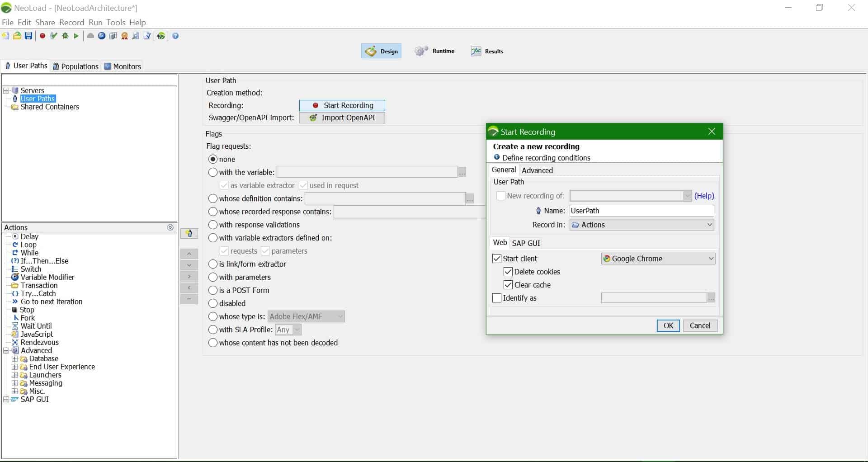The height and width of the screenshot is (462, 868).
Task: Click the document with checkmark icon
Action: [147, 36]
